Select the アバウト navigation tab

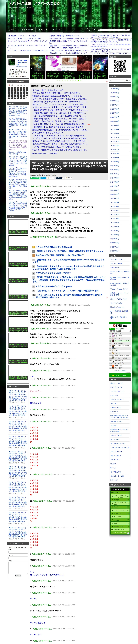(x=56, y=30)
